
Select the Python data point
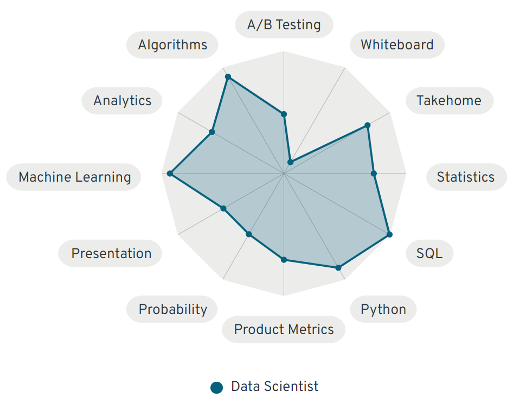click(338, 267)
